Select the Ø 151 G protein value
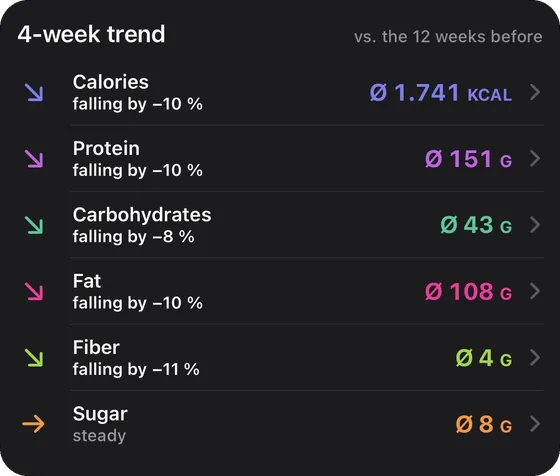This screenshot has height=476, width=560. pos(469,159)
